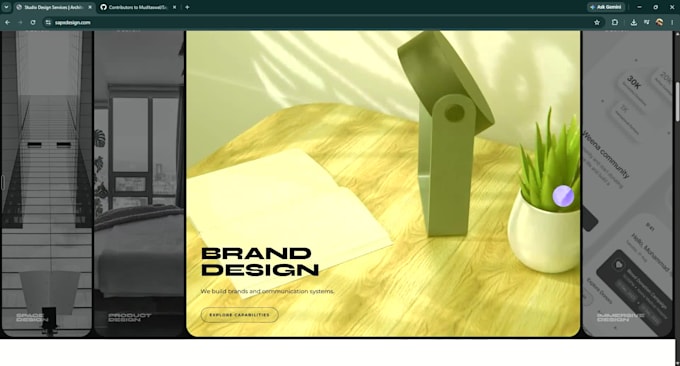The height and width of the screenshot is (366, 680).
Task: Click the Explore Capabilities button
Action: pos(239,315)
